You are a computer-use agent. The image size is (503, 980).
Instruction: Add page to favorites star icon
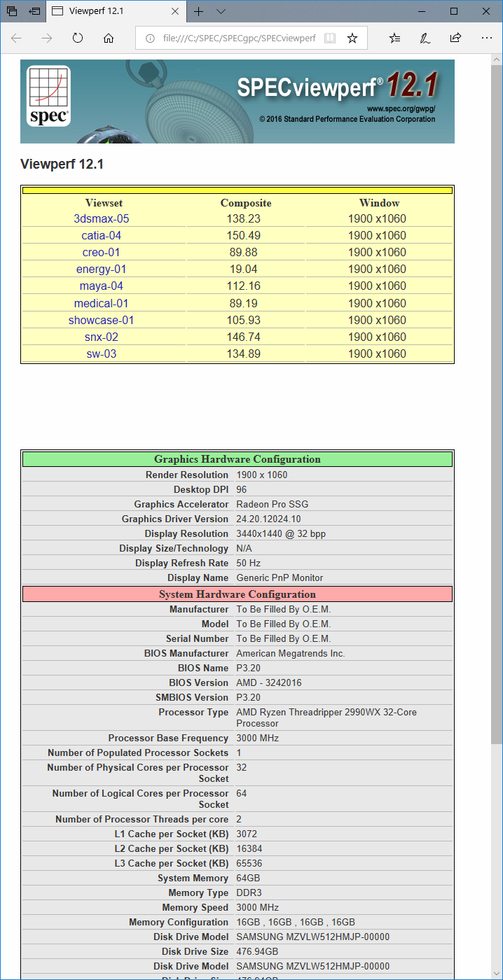click(352, 38)
